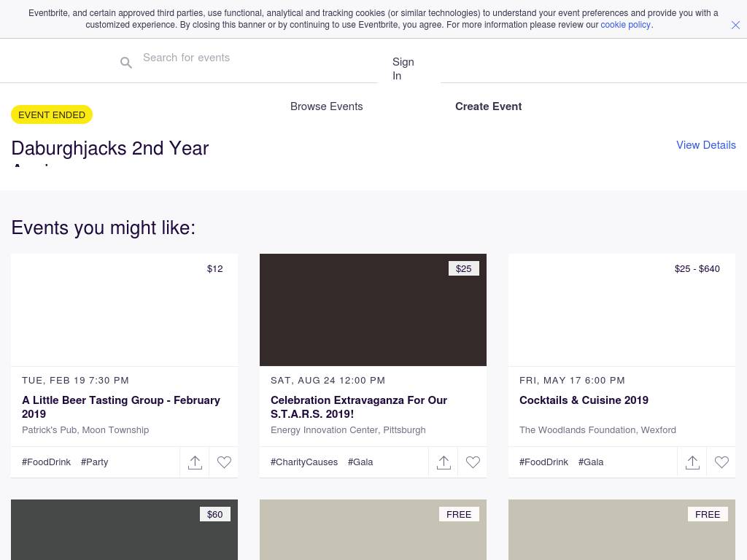Image resolution: width=747 pixels, height=560 pixels.
Task: Click the #Gala tag under Cocktails & Cuisine
Action: tap(591, 462)
